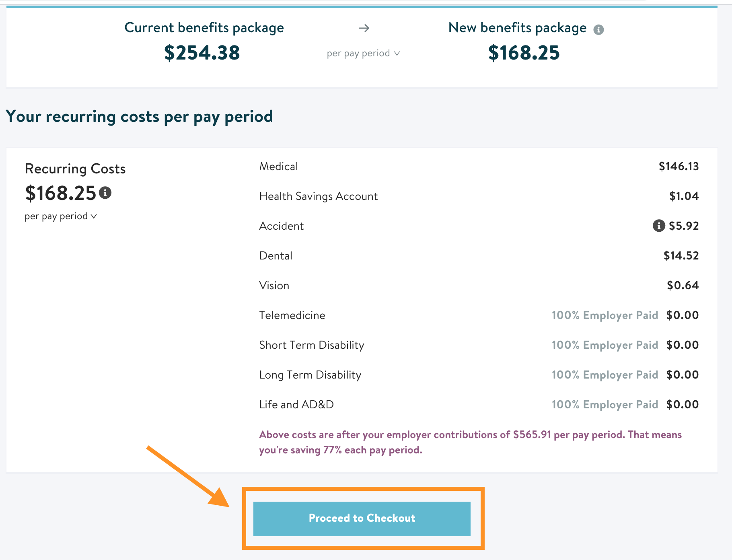Click the employer contributions savings note
The height and width of the screenshot is (560, 732).
click(x=471, y=442)
